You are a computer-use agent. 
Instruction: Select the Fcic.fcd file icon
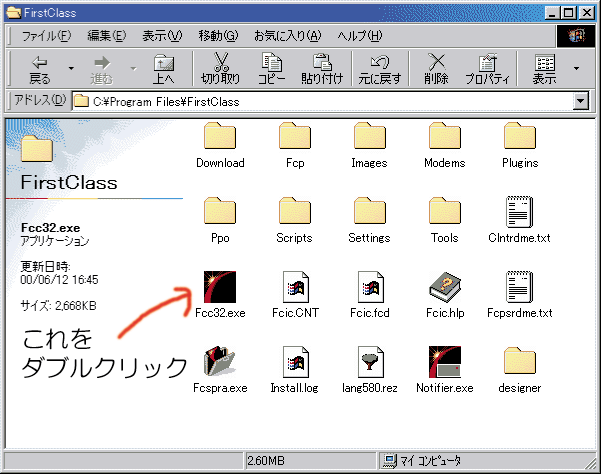[x=371, y=287]
